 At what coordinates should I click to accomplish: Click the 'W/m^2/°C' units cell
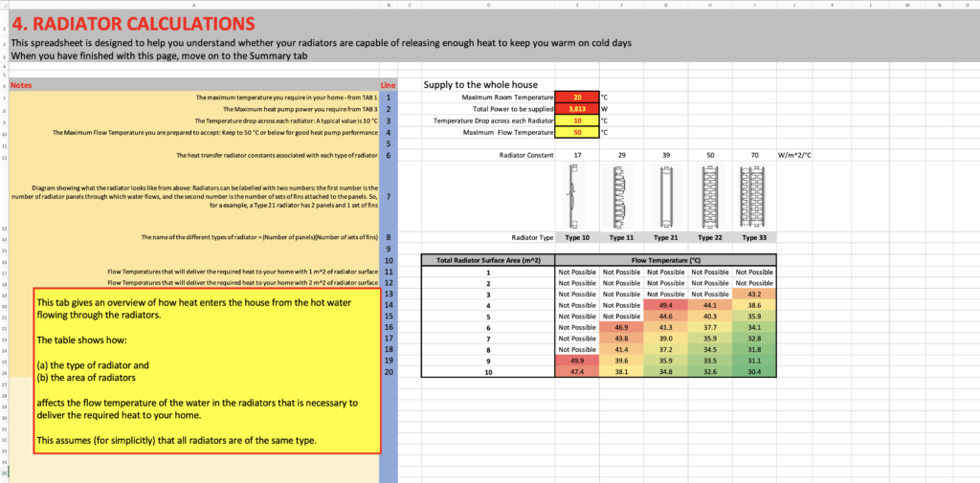794,154
